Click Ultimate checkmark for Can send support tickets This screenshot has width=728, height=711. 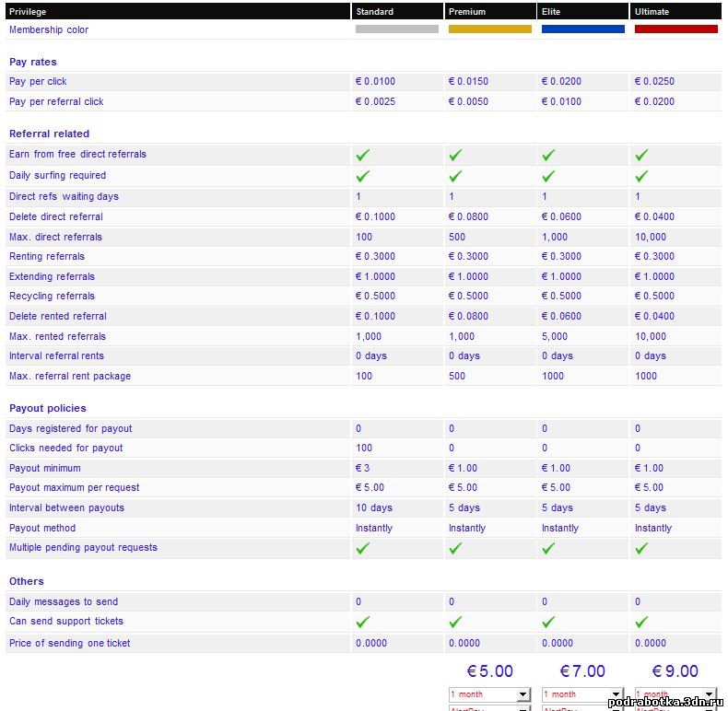click(x=641, y=622)
